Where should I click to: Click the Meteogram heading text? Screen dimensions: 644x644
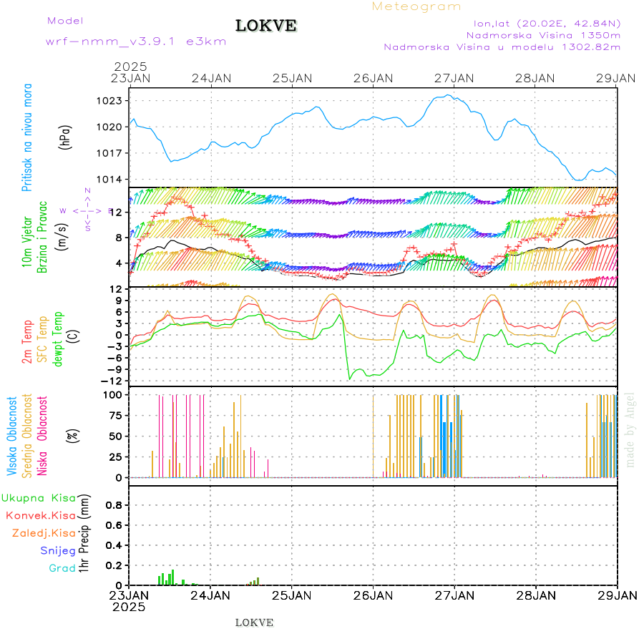coord(416,6)
